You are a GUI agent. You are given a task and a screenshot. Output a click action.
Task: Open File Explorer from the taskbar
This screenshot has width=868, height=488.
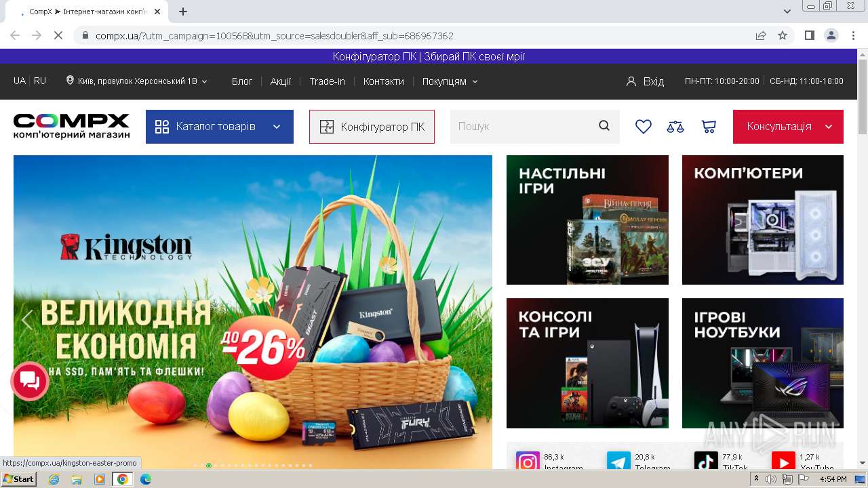coord(77,479)
